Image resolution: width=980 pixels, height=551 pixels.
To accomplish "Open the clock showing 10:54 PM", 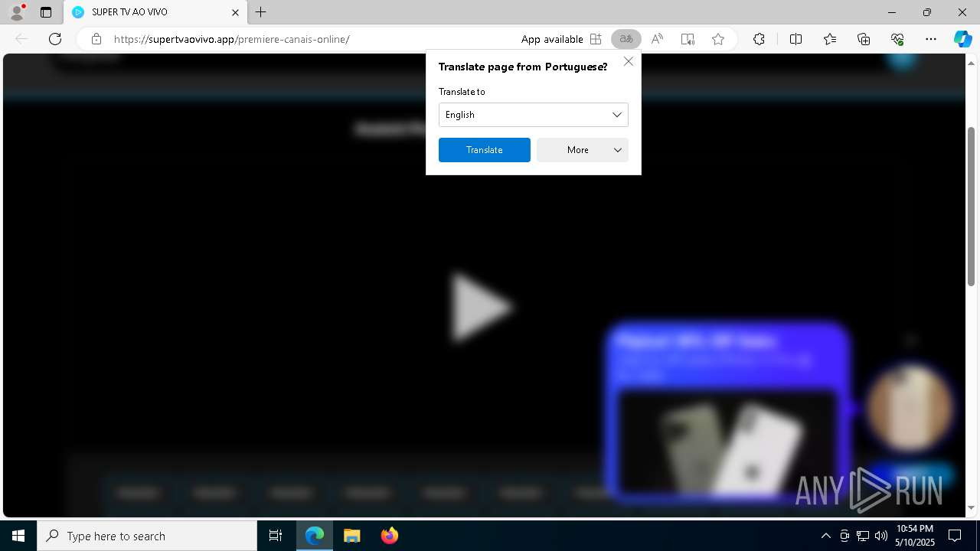I will [x=915, y=536].
